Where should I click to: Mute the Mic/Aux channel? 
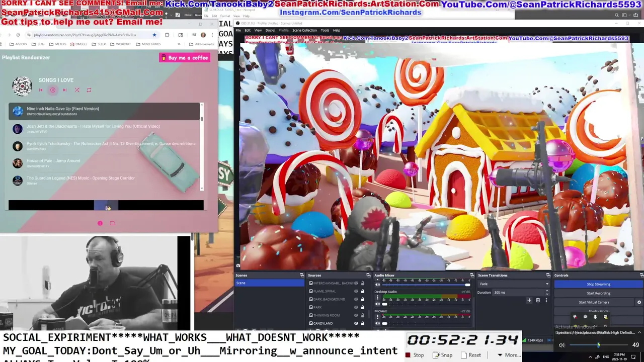[x=378, y=323]
